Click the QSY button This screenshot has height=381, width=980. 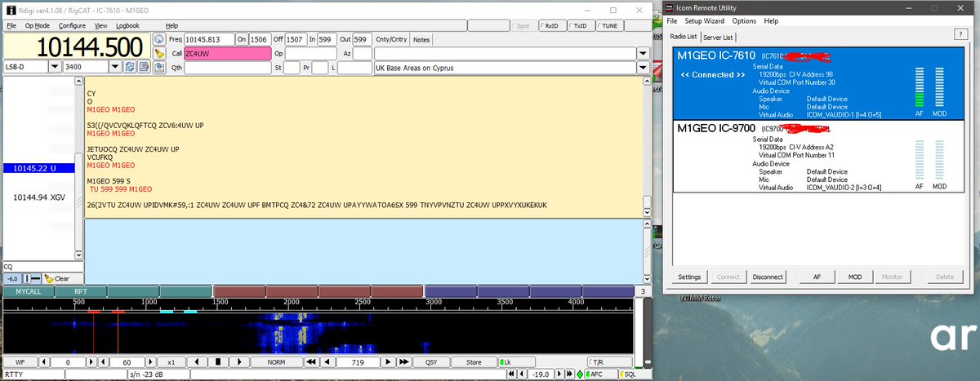tap(431, 361)
